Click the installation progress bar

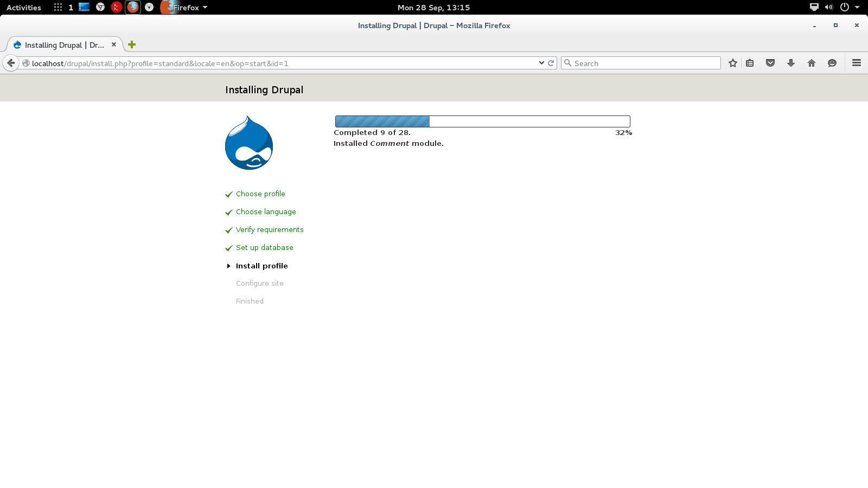coord(483,121)
